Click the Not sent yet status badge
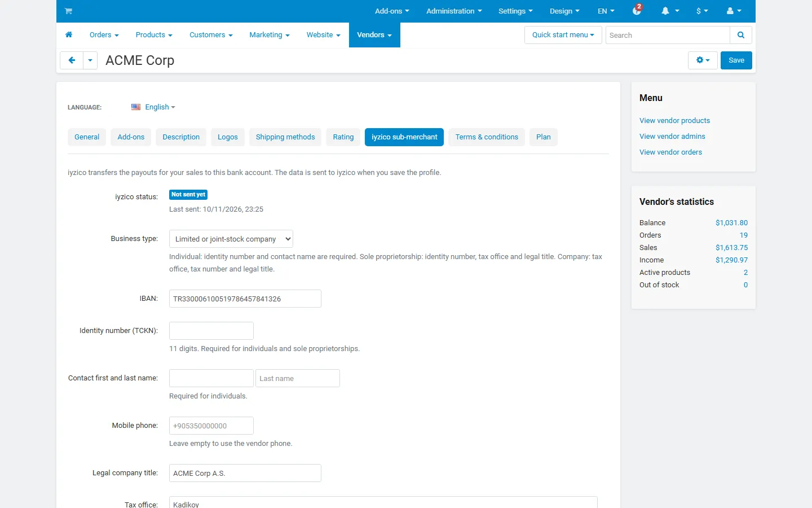 coord(188,195)
